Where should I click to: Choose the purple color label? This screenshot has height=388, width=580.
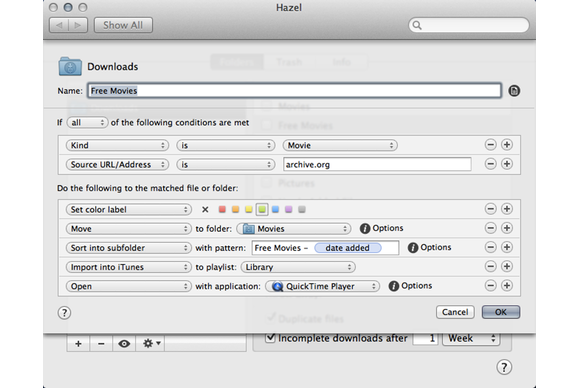pos(289,210)
